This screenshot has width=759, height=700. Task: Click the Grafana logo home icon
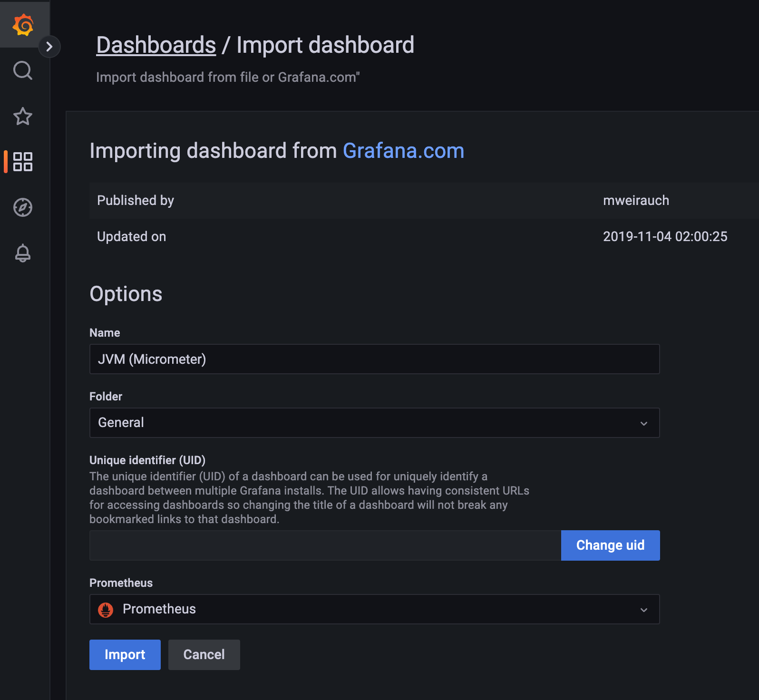pyautogui.click(x=23, y=25)
